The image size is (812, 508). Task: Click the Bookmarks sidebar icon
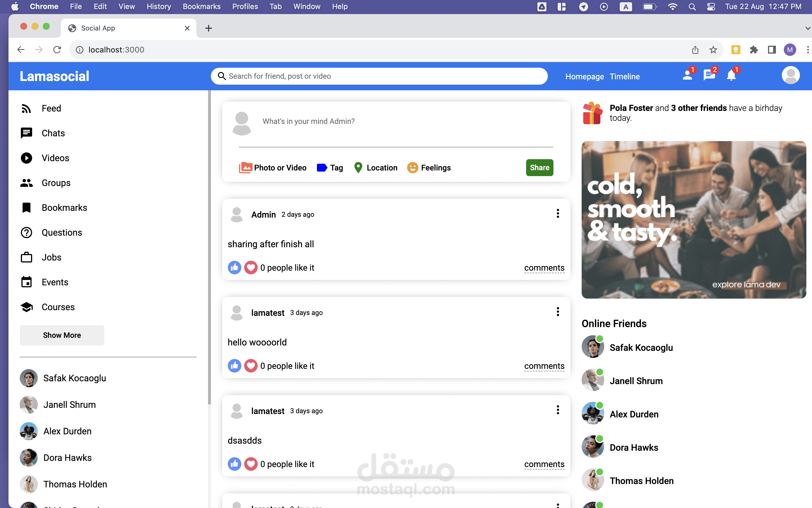(26, 208)
